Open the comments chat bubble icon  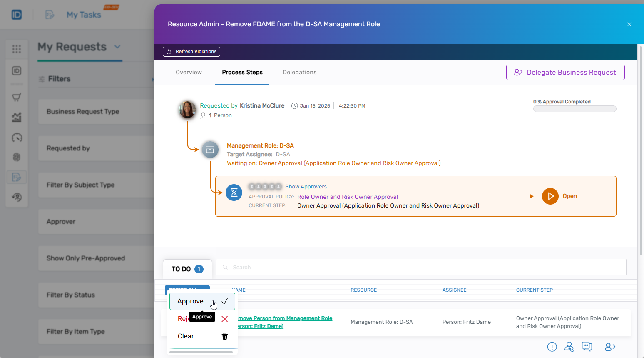point(587,347)
